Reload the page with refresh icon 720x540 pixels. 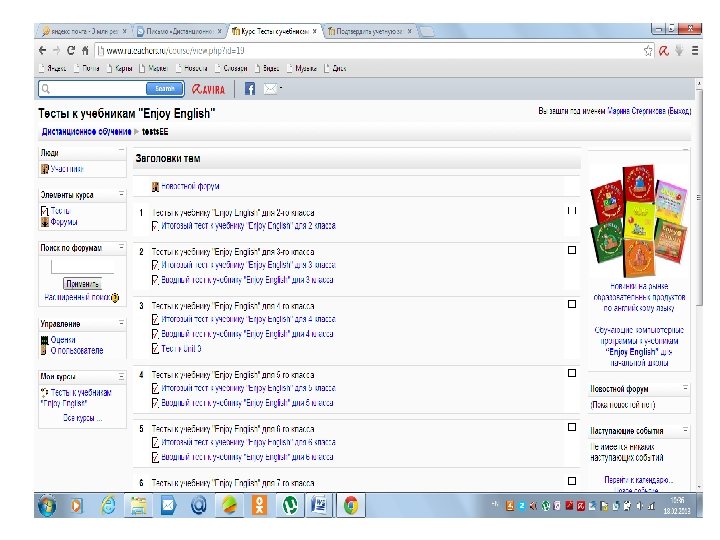click(x=71, y=51)
